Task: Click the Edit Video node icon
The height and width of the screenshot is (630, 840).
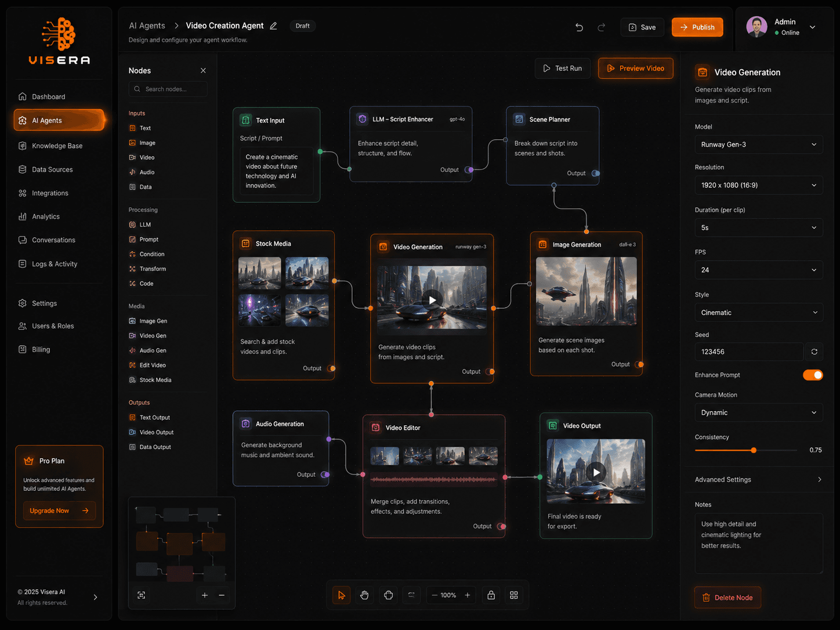Action: [132, 365]
